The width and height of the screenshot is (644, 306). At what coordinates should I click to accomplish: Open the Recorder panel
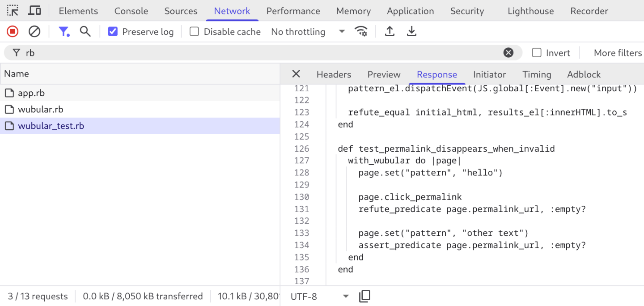pos(589,11)
